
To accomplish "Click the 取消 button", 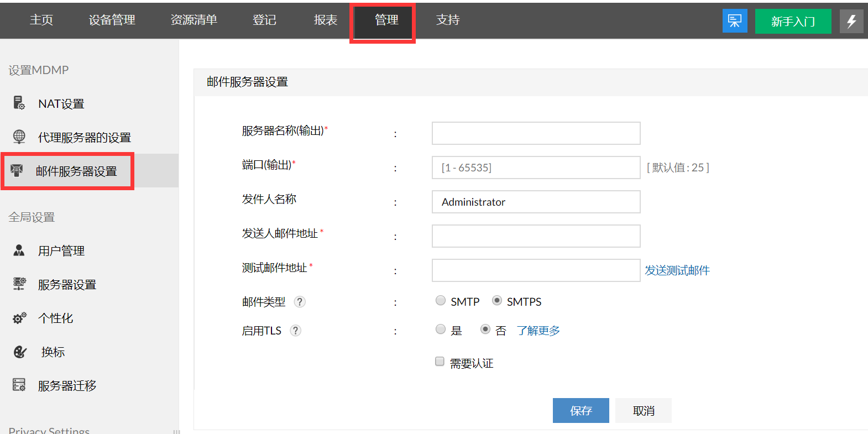I will pos(644,410).
